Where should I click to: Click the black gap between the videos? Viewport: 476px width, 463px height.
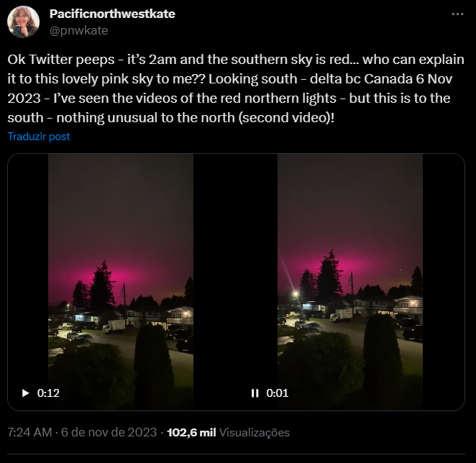pyautogui.click(x=235, y=282)
